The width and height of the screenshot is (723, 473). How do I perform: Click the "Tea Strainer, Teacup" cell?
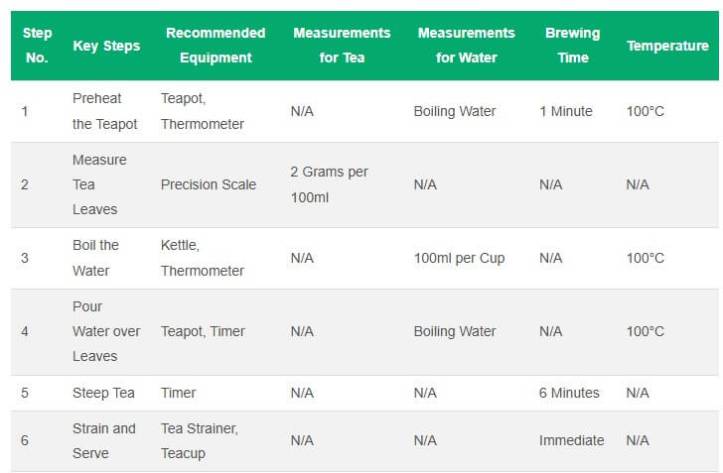[x=201, y=440]
